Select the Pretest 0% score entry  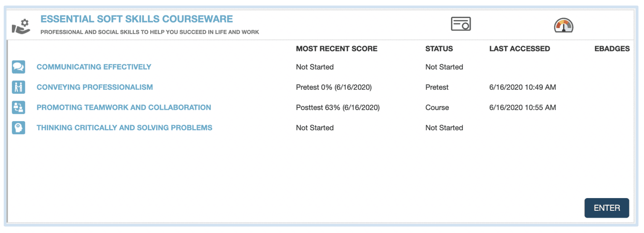pyautogui.click(x=333, y=87)
